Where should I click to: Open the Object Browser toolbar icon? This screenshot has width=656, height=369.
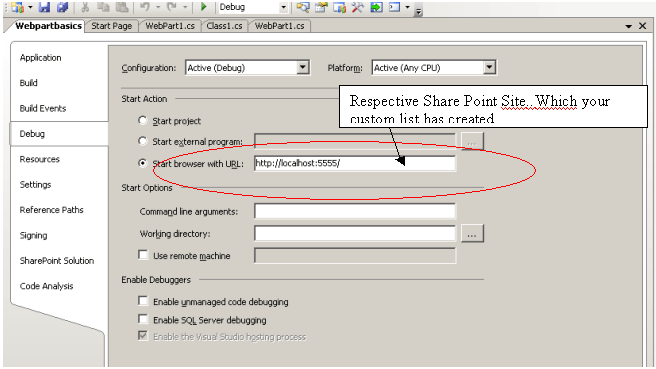339,7
